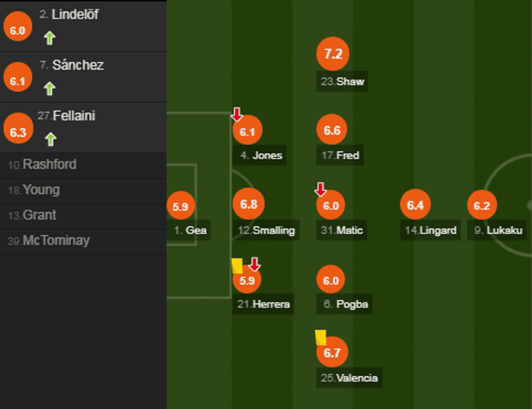Screen dimensions: 532x409
Task: Click Fred's 6.6 rating badge
Action: click(332, 130)
